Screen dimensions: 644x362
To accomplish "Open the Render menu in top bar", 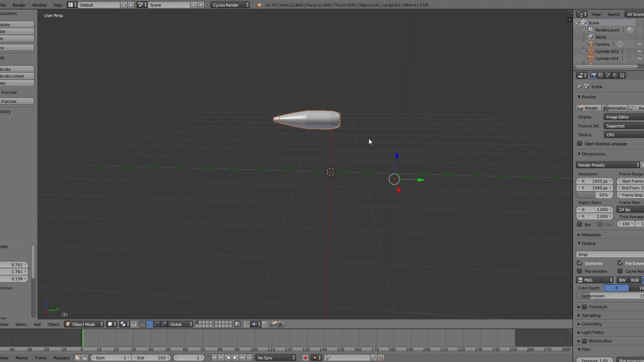I will (x=19, y=5).
